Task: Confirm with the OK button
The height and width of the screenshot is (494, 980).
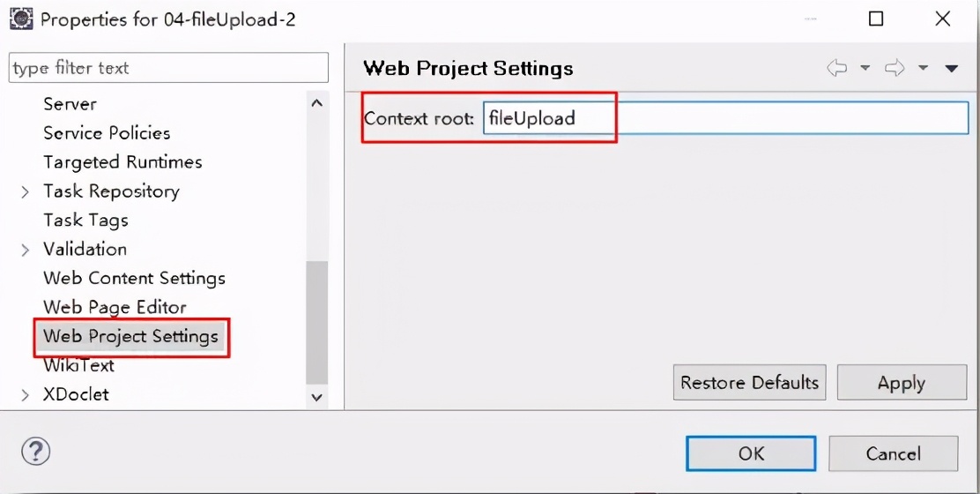Action: click(x=751, y=453)
